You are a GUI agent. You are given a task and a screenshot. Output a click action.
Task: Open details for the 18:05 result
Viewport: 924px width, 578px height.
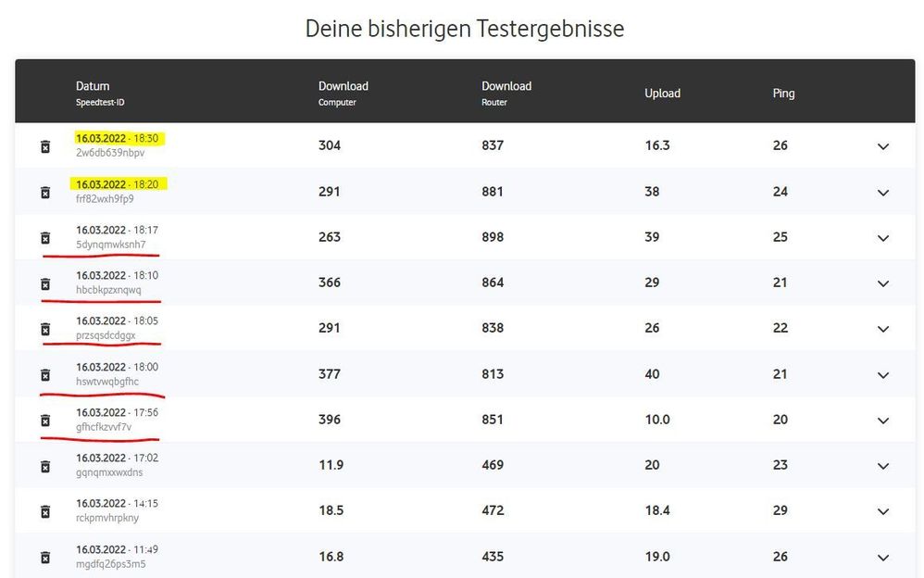coord(882,329)
